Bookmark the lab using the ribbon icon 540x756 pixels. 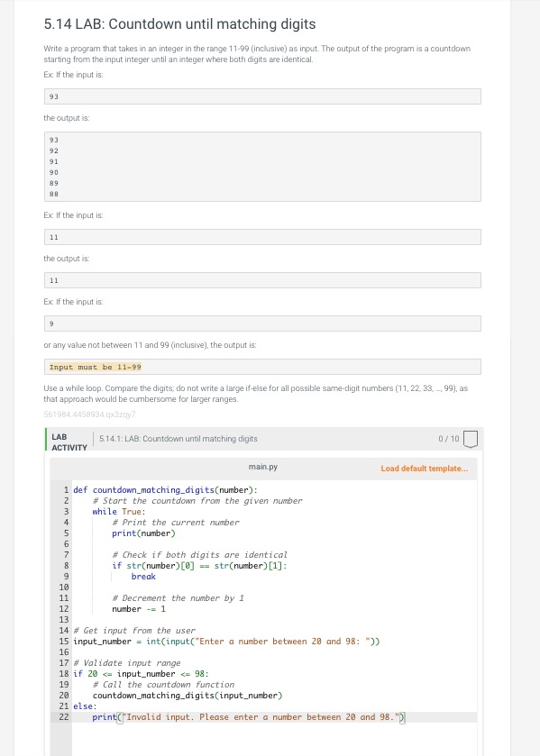[472, 438]
